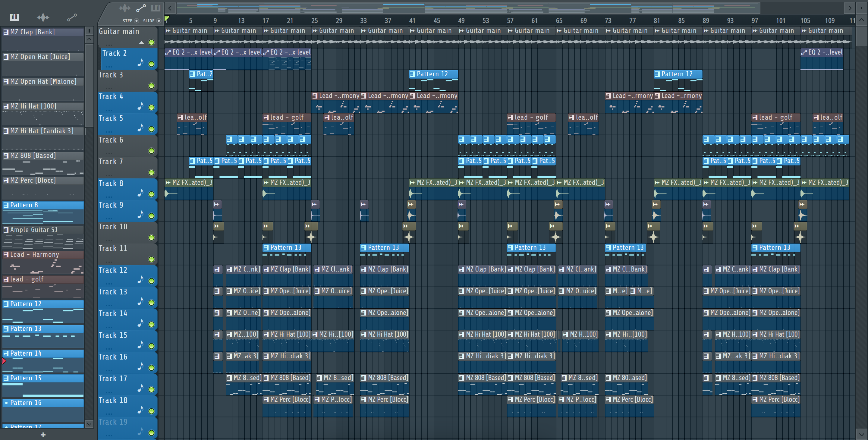This screenshot has height=440, width=868.
Task: Toggle Track 17 mute switch
Action: [152, 389]
